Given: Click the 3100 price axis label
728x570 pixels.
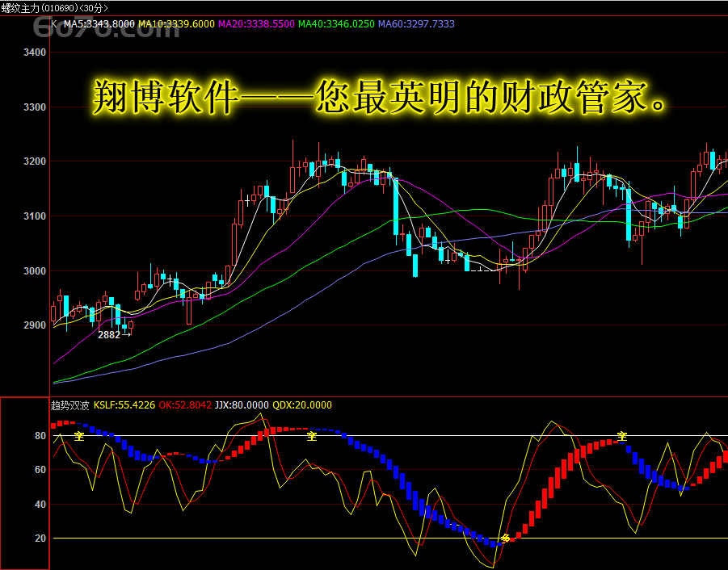Looking at the screenshot, I should click(35, 216).
